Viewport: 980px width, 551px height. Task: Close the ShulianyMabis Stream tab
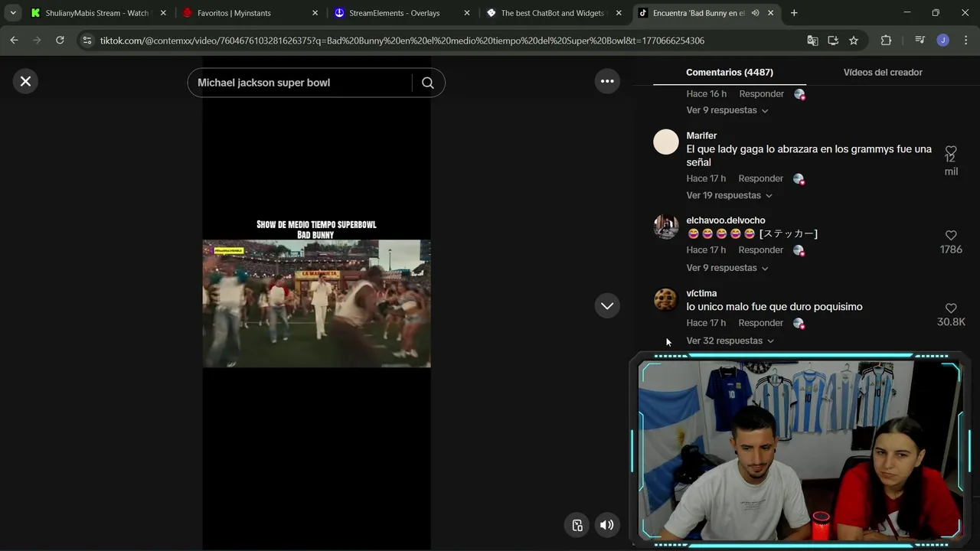(163, 13)
